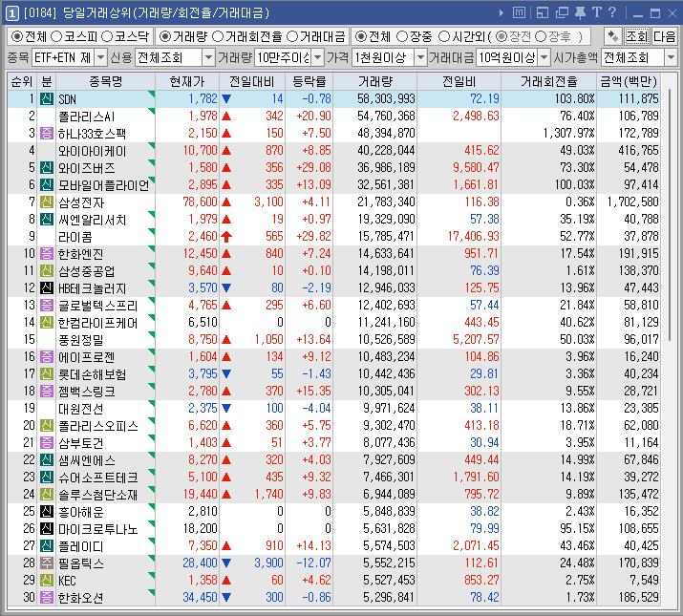Open the 신용 전체조회 dropdown
This screenshot has height=616, width=683.
pyautogui.click(x=208, y=57)
